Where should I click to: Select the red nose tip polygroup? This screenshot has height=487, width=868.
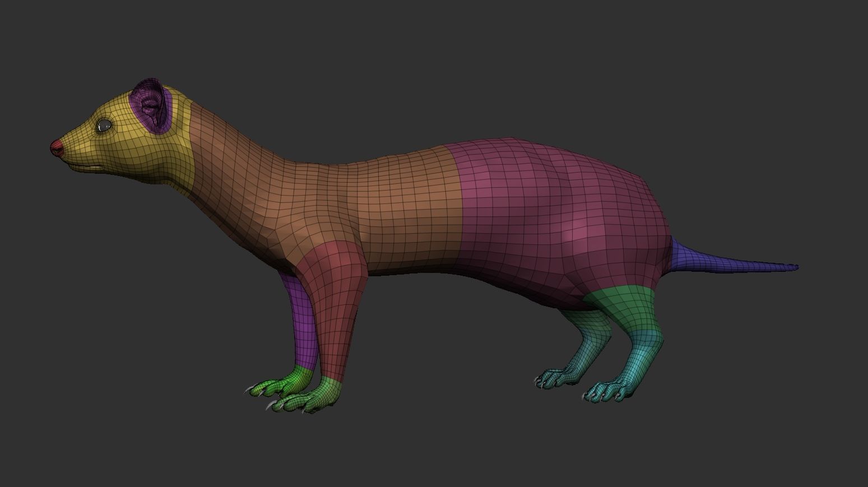[x=57, y=149]
